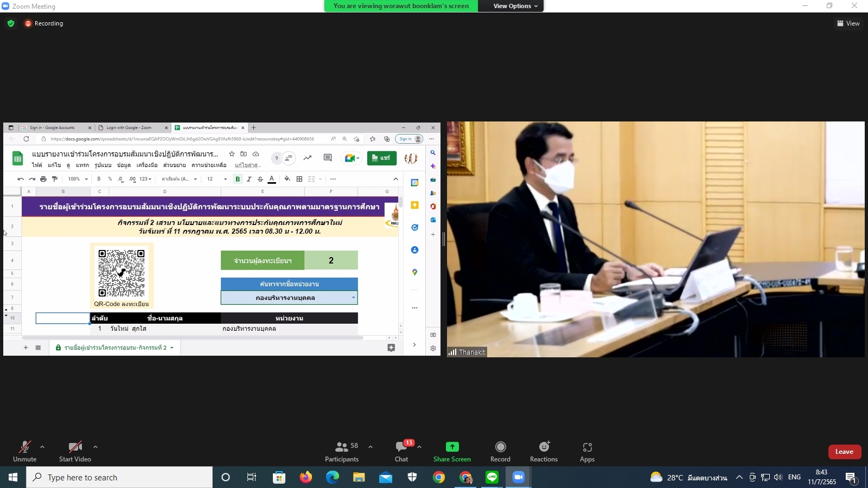This screenshot has height=488, width=868.
Task: Click the print icon in Sheets toolbar
Action: point(43,179)
